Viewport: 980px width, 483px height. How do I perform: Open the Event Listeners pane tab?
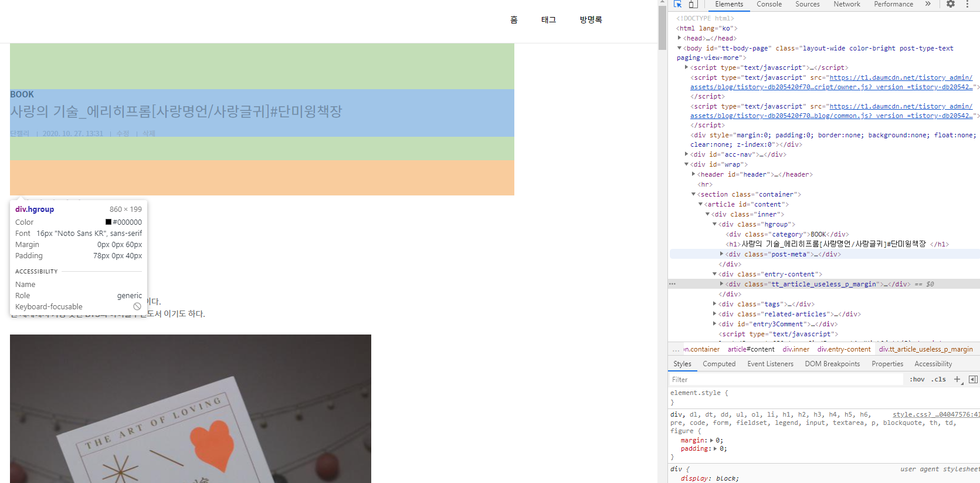click(770, 364)
